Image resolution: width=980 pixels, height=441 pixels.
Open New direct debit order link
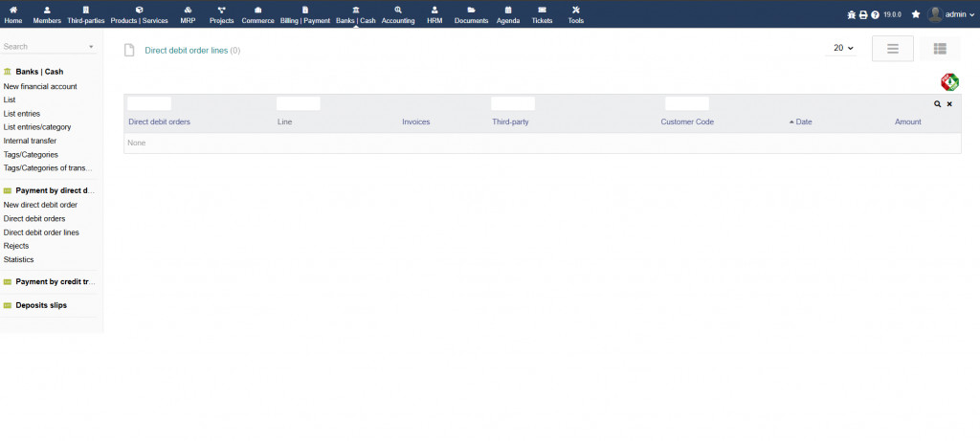[40, 205]
